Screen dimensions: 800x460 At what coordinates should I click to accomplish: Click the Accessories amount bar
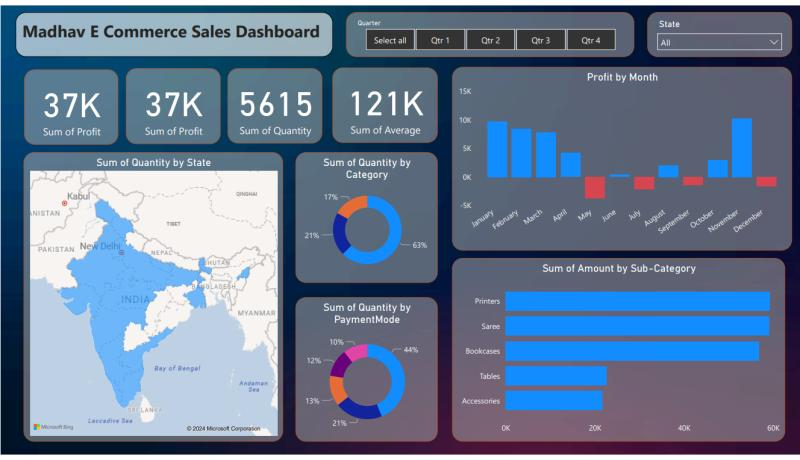(x=554, y=401)
